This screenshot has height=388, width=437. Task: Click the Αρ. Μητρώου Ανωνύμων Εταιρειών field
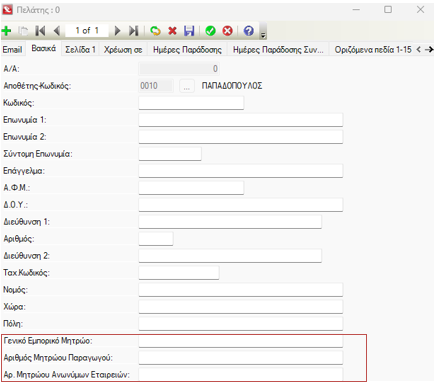(x=241, y=374)
